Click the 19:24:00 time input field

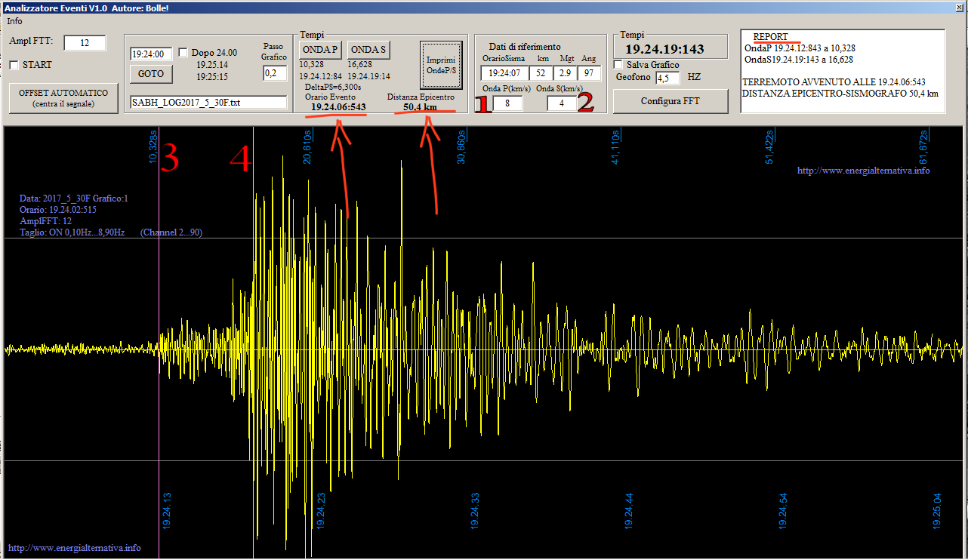151,54
